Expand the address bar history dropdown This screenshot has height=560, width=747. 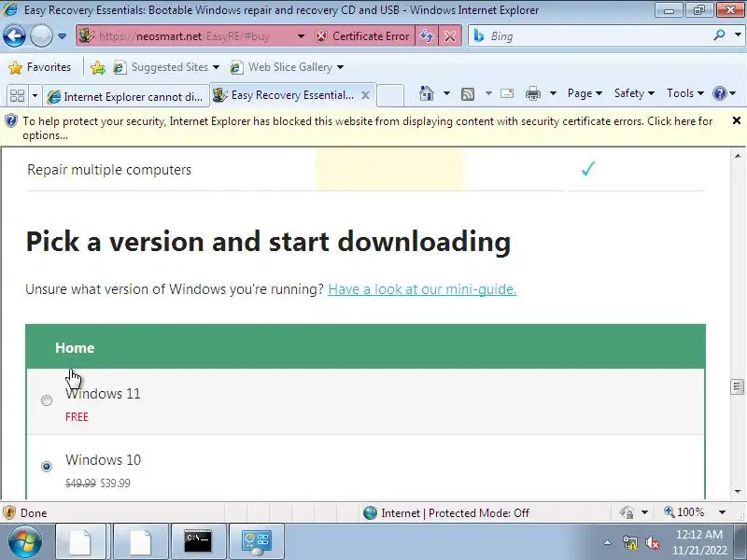(x=301, y=36)
